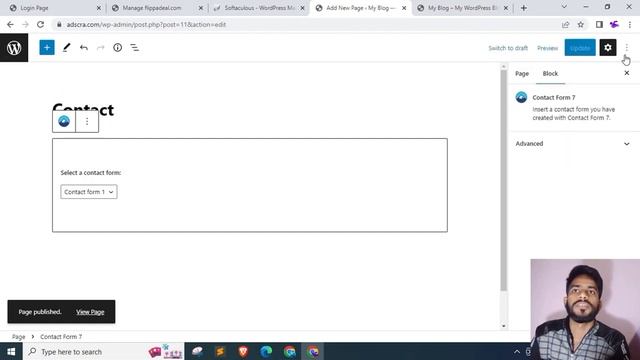
Task: Open Brave browser from taskbar
Action: pyautogui.click(x=243, y=351)
